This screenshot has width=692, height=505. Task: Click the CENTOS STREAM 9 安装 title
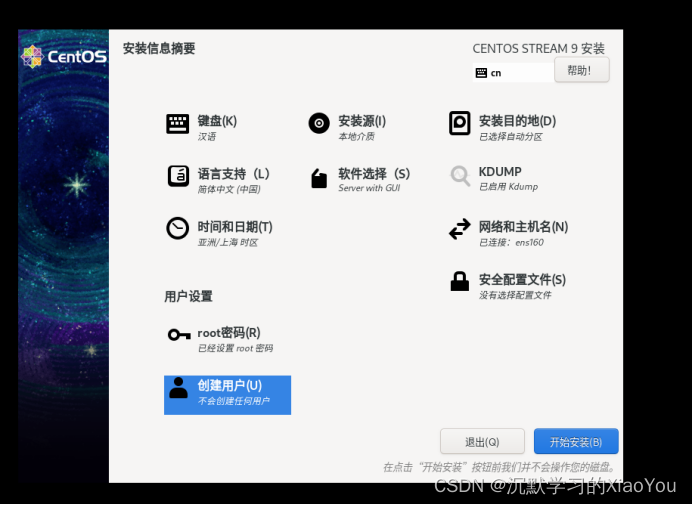pyautogui.click(x=538, y=49)
